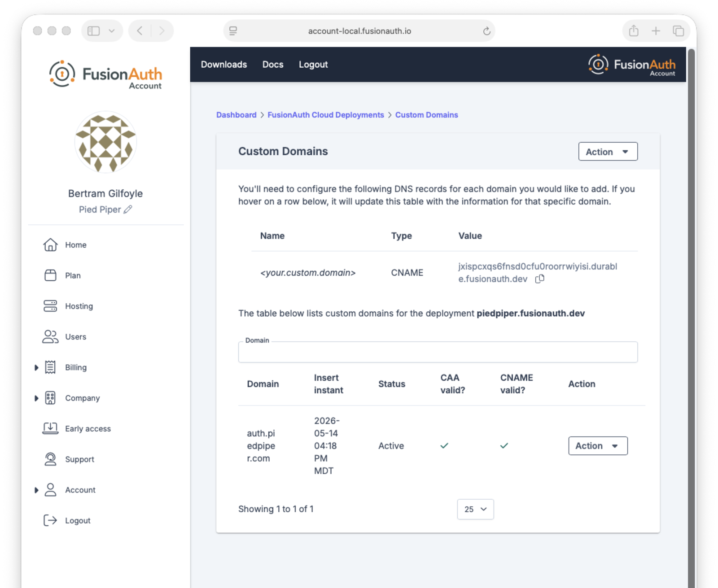Click the CNAME valid? column header

point(517,384)
